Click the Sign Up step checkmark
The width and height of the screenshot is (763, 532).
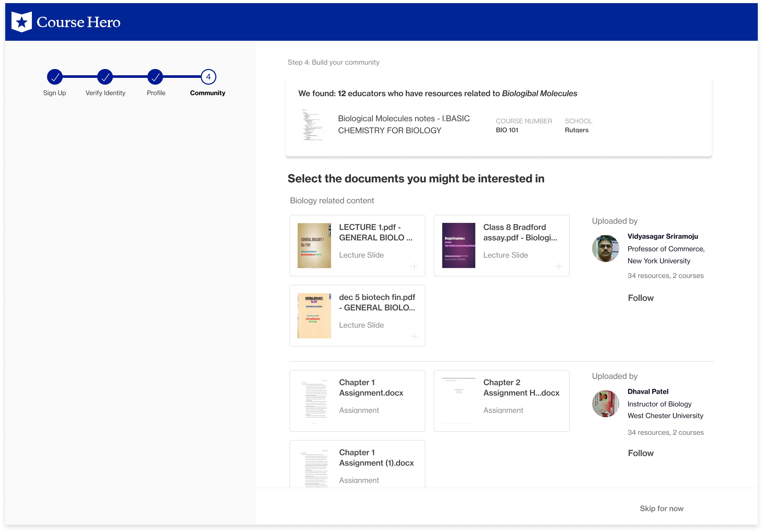click(x=55, y=77)
